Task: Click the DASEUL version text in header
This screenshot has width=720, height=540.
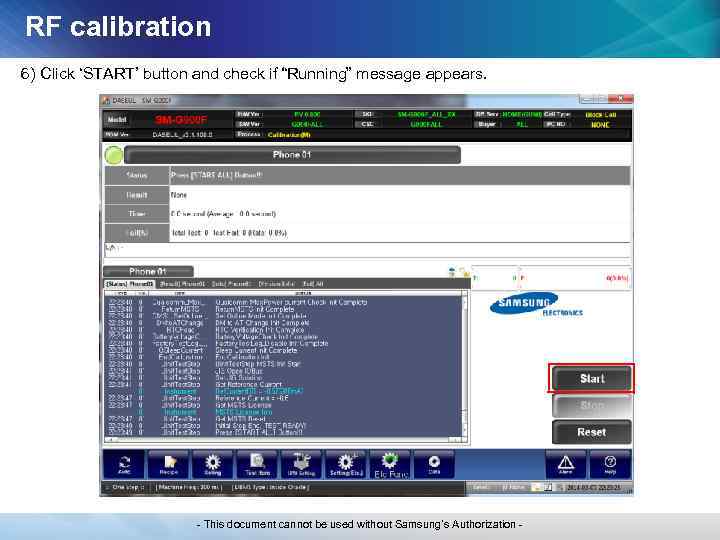Action: (x=182, y=135)
